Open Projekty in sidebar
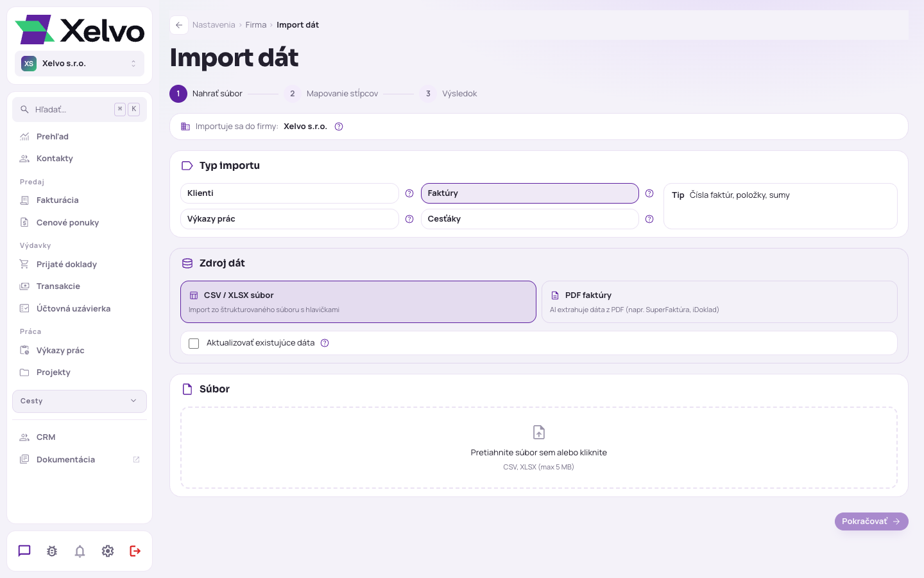The image size is (924, 578). (x=80, y=372)
